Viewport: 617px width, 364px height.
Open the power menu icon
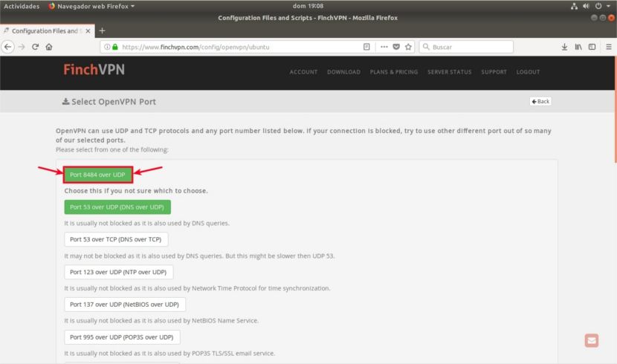click(598, 6)
